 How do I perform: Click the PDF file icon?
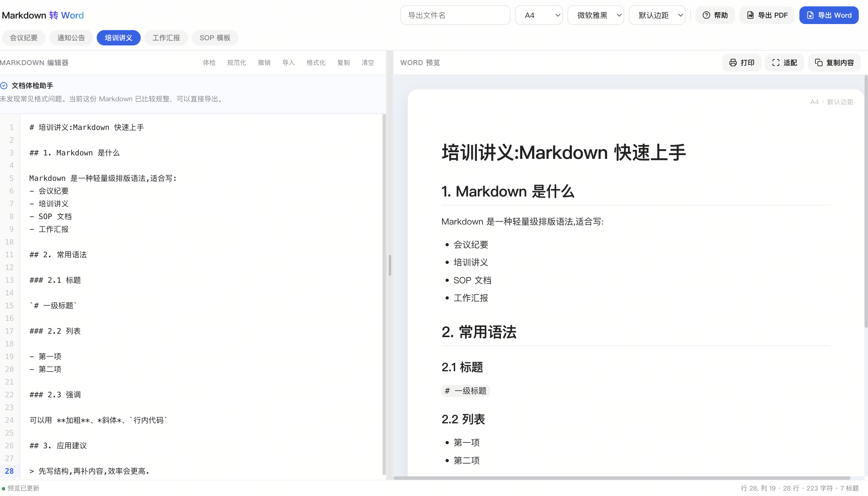click(x=750, y=15)
